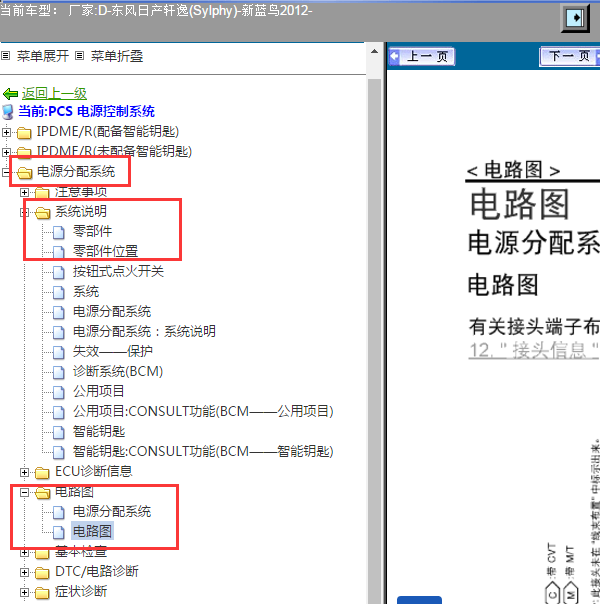Viewport: 600px width, 604px height.
Task: Click the 菜单折叠 collapse menu option
Action: (x=117, y=56)
